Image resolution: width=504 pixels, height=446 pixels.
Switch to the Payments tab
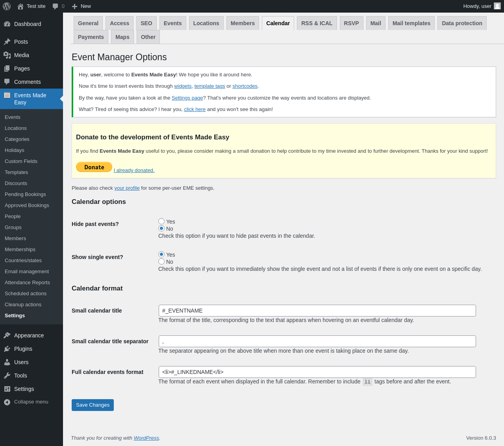(x=91, y=37)
